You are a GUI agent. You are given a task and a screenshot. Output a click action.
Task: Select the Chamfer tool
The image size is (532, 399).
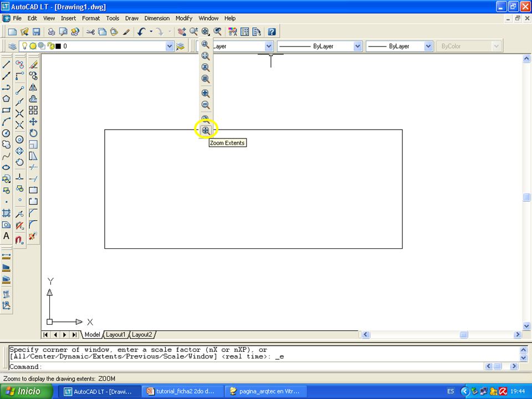tap(33, 213)
